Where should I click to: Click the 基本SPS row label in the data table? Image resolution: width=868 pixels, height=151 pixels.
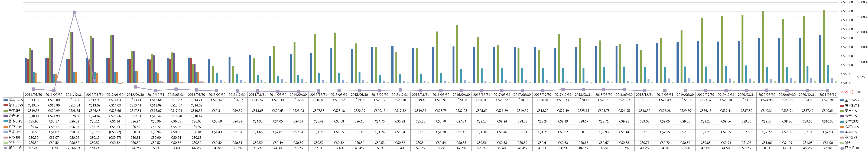pyautogui.click(x=15, y=111)
